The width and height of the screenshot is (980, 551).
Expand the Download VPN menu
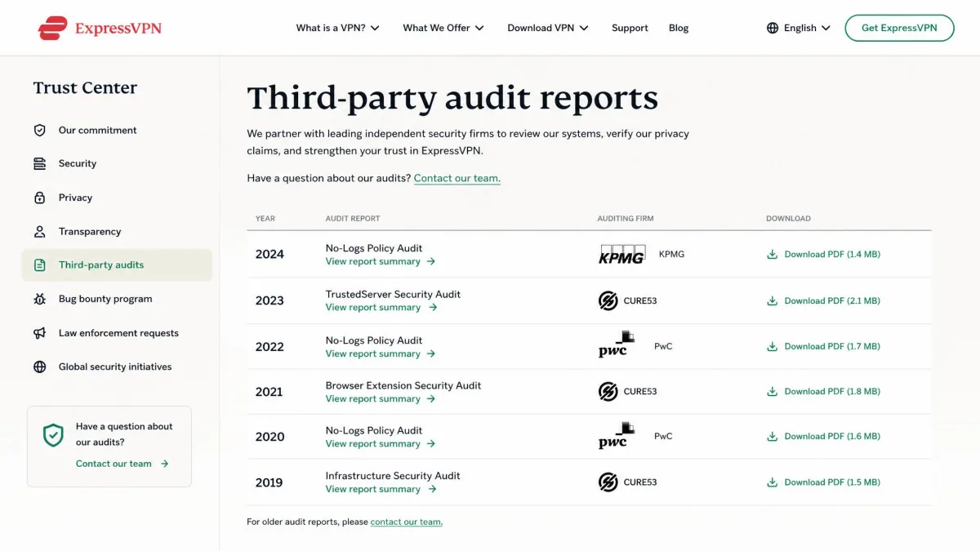tap(548, 28)
